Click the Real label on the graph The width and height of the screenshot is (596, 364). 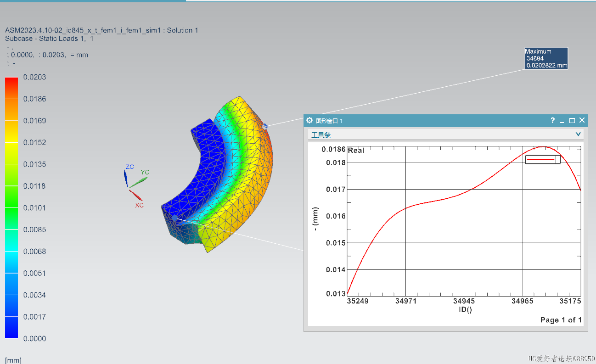pyautogui.click(x=356, y=151)
